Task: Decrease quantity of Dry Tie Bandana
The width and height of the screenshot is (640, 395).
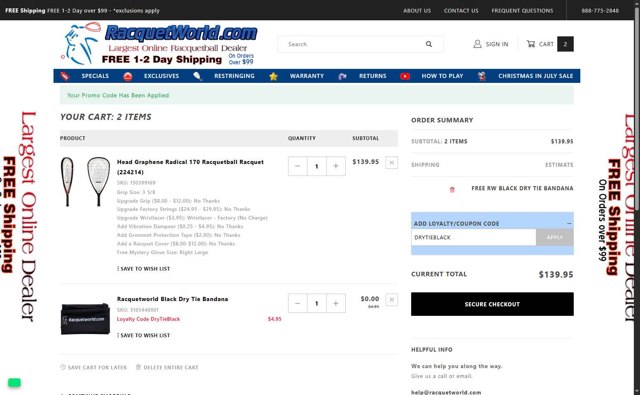Action: (x=298, y=303)
